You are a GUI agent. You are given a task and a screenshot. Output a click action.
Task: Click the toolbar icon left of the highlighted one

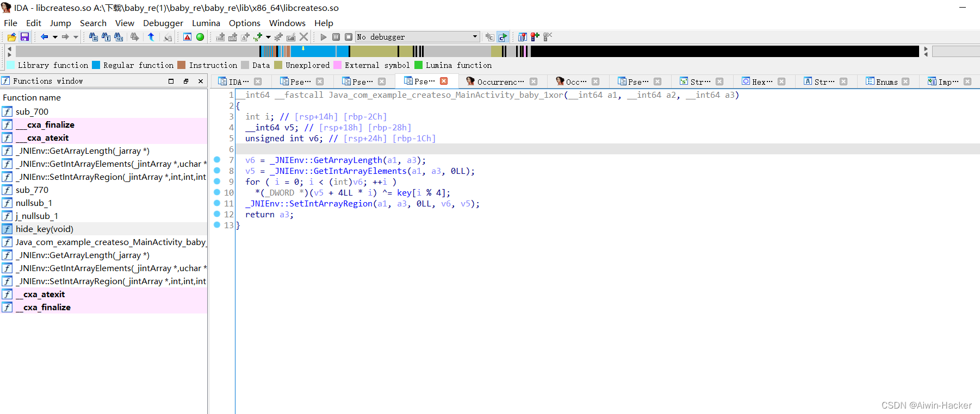pos(490,37)
